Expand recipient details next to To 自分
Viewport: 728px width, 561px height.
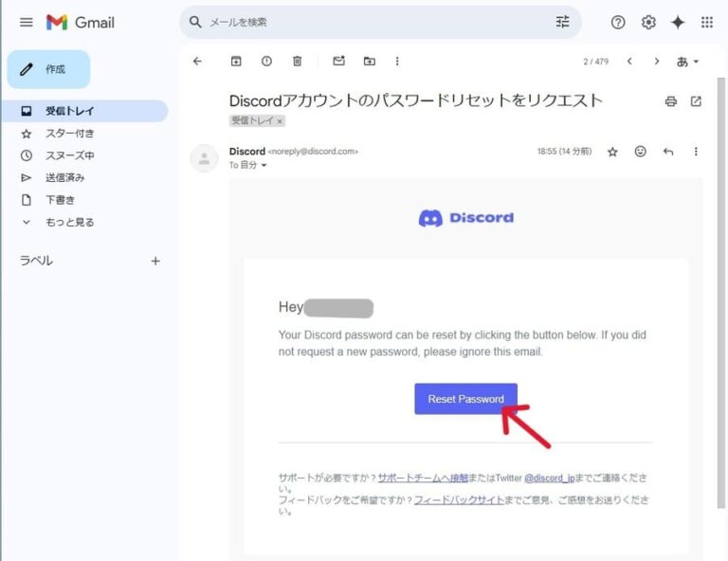pyautogui.click(x=264, y=165)
